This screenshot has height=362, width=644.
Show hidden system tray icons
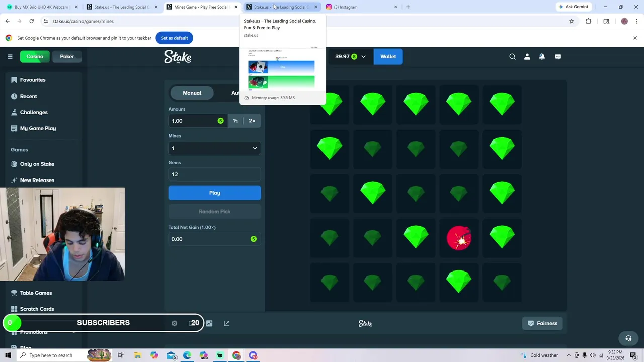(x=569, y=355)
